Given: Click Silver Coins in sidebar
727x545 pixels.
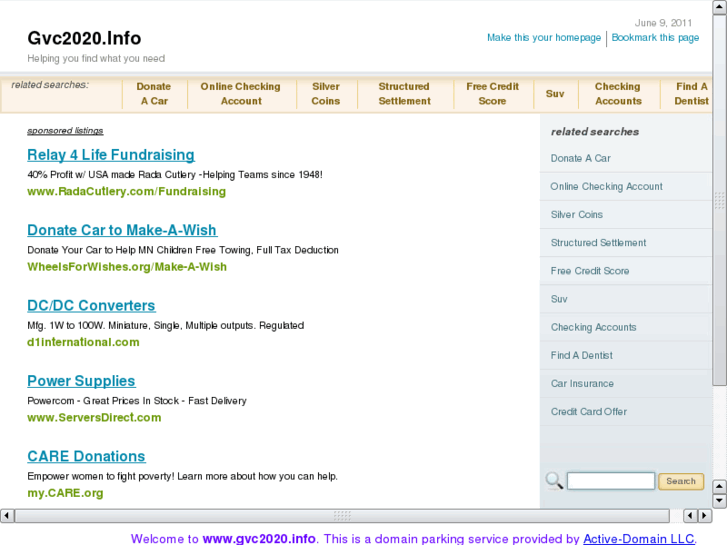Looking at the screenshot, I should 577,215.
